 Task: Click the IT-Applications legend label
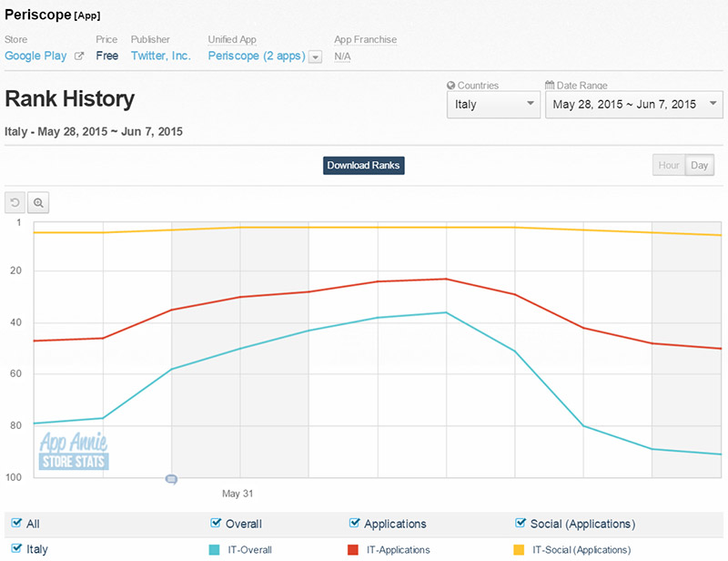[x=399, y=550]
